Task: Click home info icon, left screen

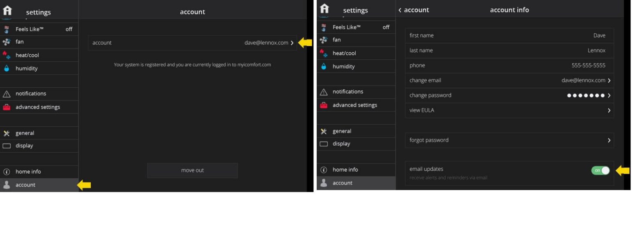Action: 6,172
